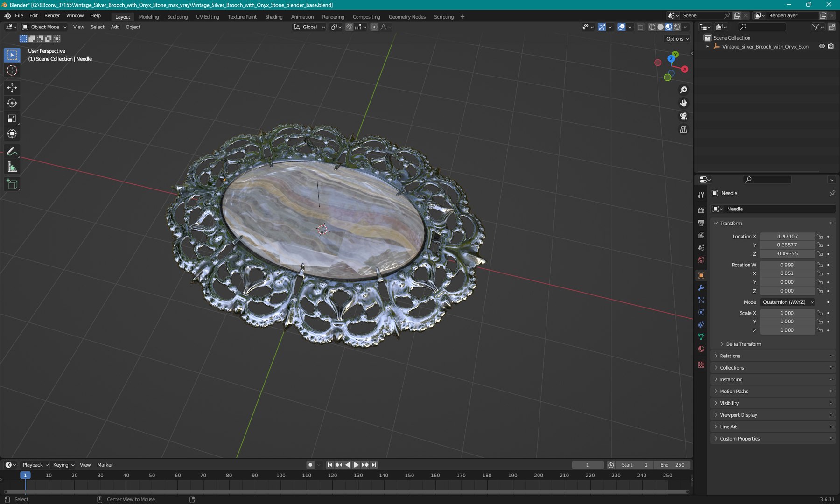This screenshot has width=840, height=504.
Task: Click the red X axis gizmo ball
Action: coord(685,69)
